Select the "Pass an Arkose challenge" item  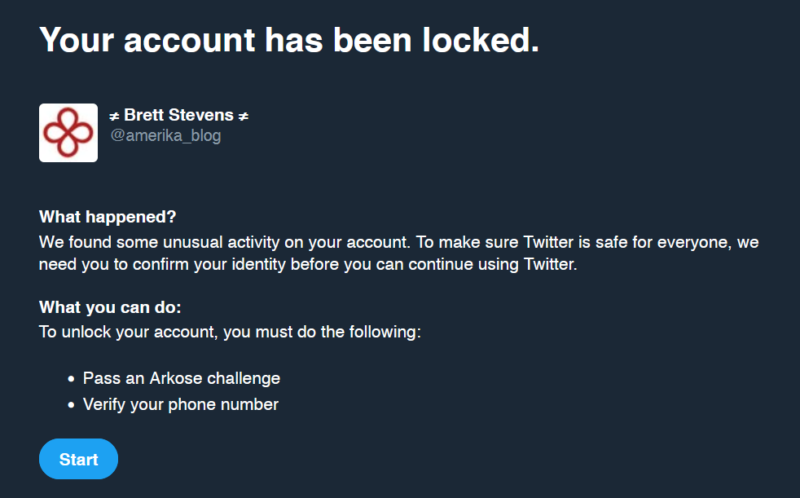pos(181,379)
